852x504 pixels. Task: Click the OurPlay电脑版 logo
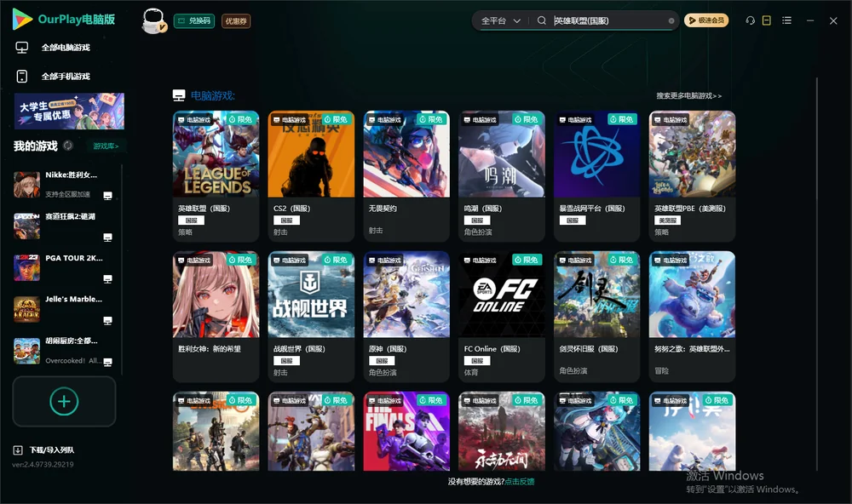click(x=64, y=19)
